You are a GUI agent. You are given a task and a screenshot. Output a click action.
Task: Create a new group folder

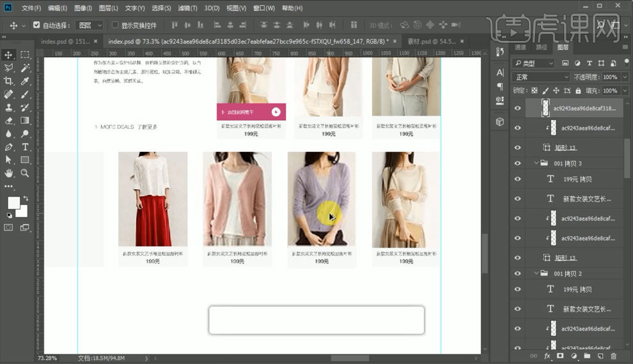point(587,356)
